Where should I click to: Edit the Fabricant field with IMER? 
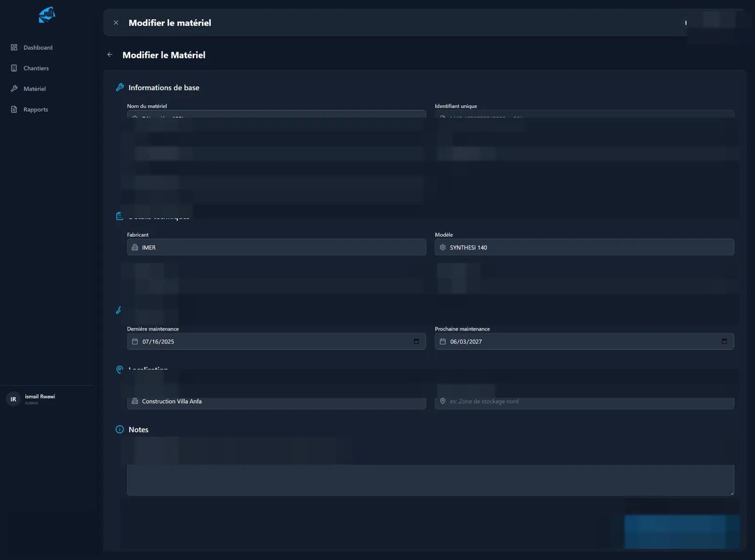coord(276,247)
